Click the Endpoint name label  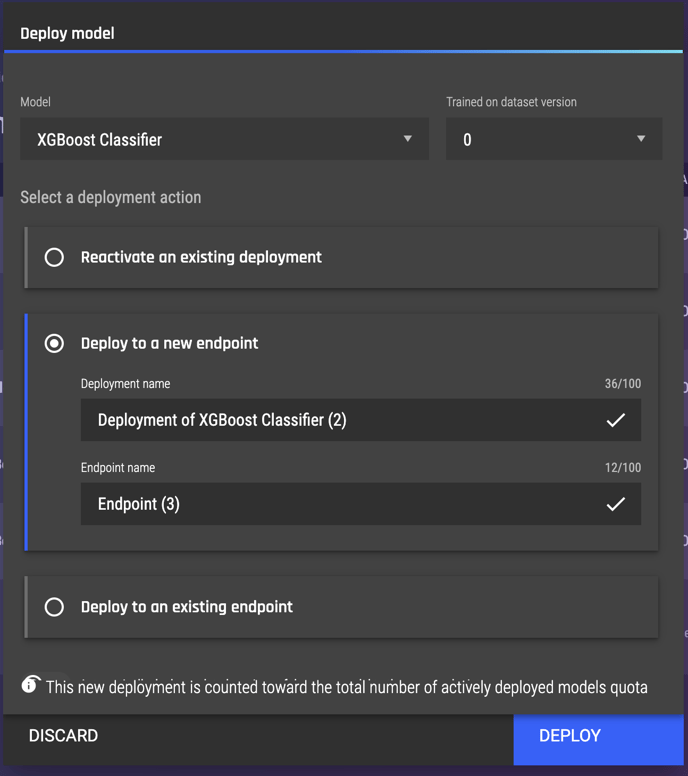(x=118, y=468)
